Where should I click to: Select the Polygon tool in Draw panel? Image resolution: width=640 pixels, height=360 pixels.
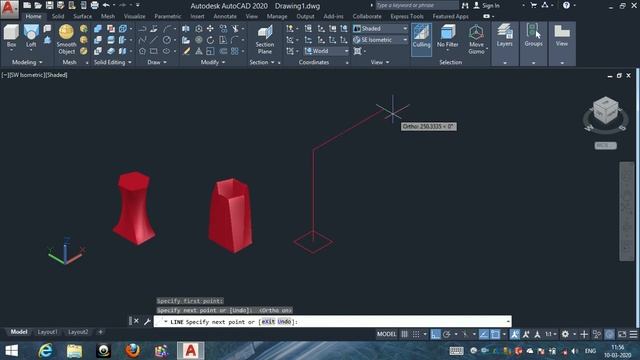(142, 51)
